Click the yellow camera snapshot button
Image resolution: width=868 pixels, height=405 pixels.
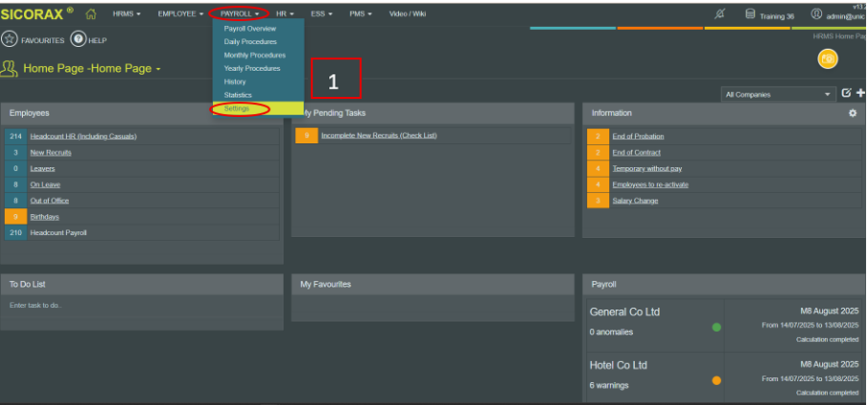pos(827,60)
